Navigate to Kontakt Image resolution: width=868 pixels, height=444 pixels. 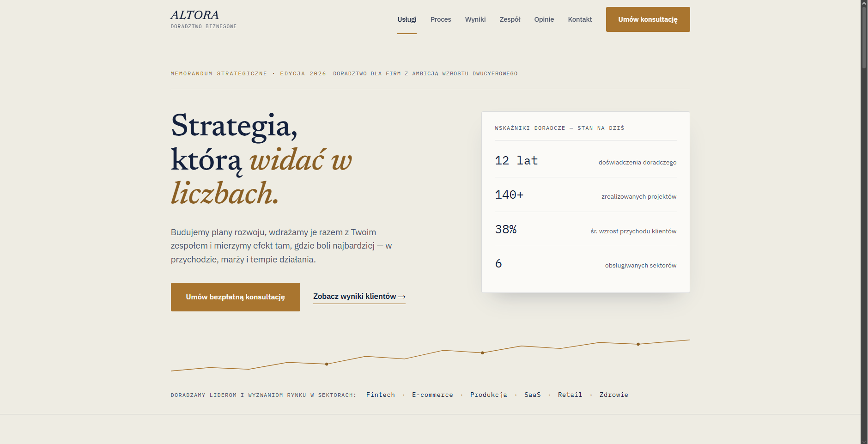[x=580, y=19]
